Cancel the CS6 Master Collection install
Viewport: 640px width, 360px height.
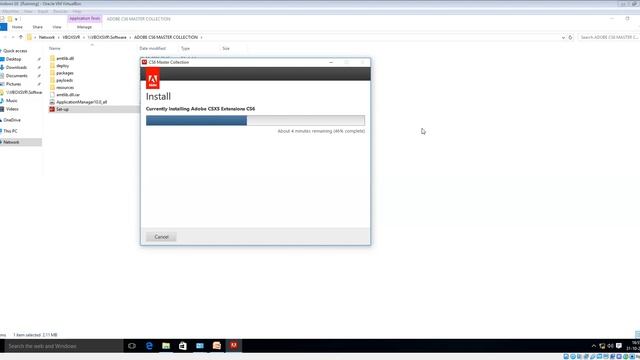[x=161, y=237]
